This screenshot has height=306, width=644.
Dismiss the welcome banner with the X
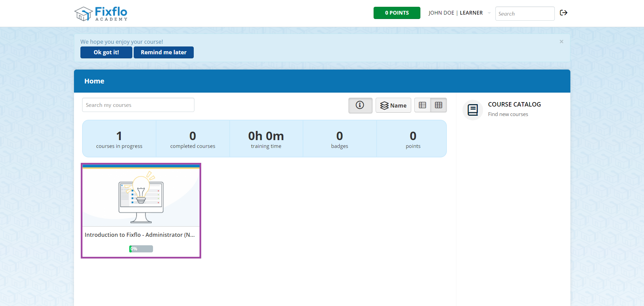coord(562,41)
